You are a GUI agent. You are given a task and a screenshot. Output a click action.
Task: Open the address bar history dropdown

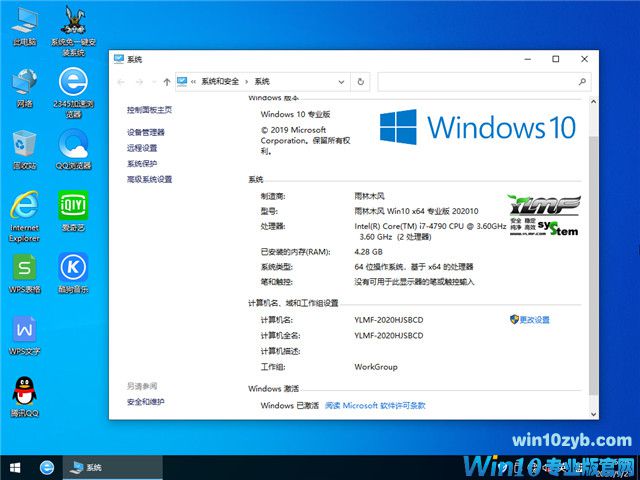(x=341, y=82)
